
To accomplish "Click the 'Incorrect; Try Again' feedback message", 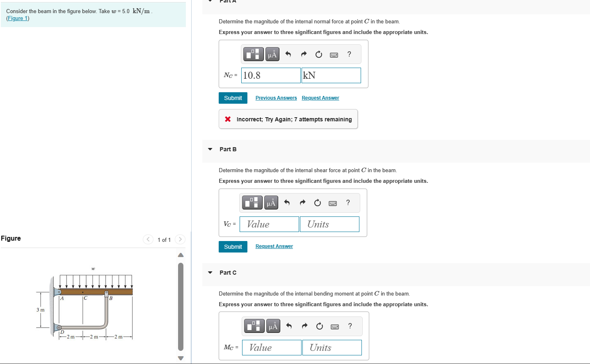I will (x=288, y=119).
